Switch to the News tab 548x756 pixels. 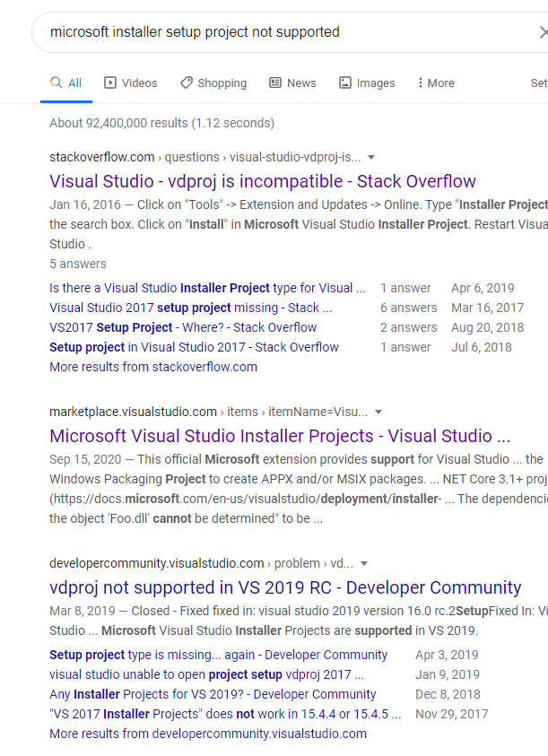point(292,83)
